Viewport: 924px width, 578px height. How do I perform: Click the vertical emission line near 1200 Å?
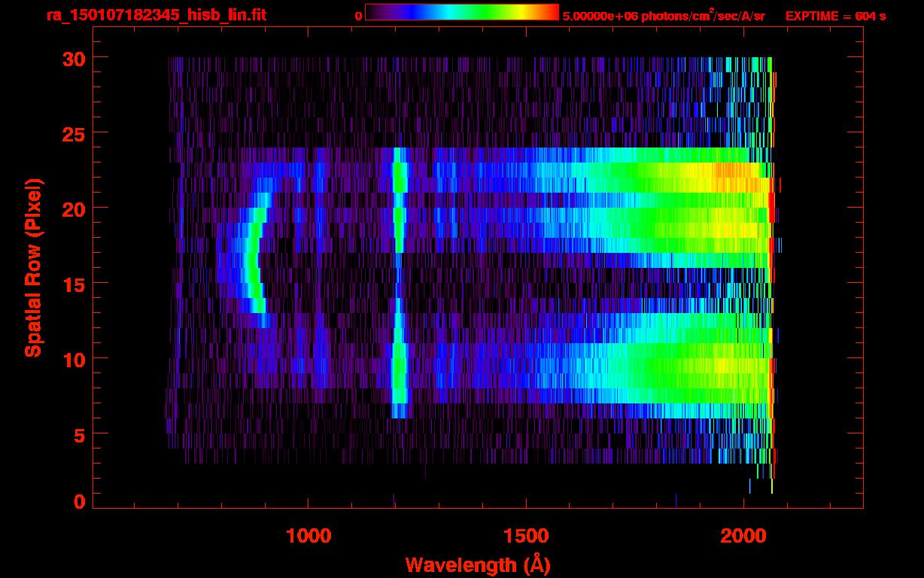[399, 286]
